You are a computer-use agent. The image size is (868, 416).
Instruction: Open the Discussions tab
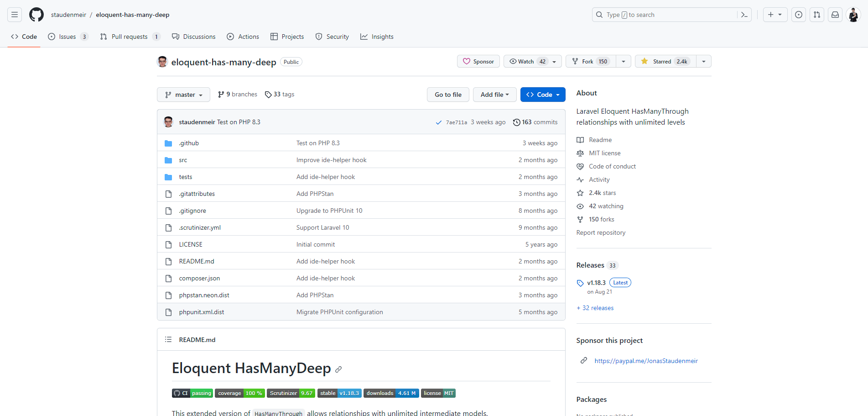click(194, 37)
